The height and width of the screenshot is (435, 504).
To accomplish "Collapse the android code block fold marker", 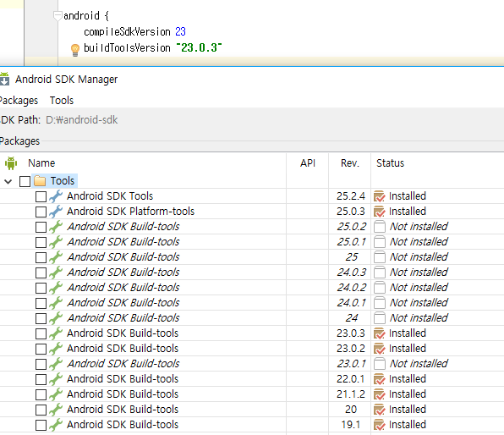I will tap(58, 15).
